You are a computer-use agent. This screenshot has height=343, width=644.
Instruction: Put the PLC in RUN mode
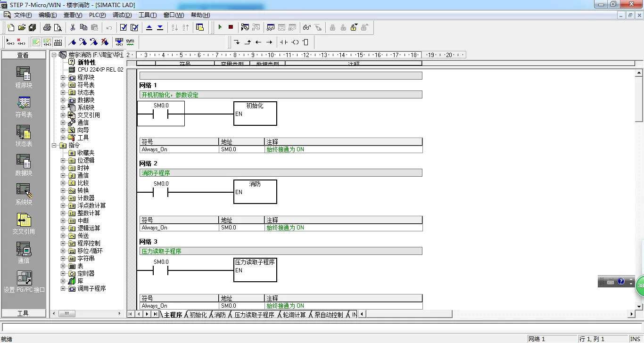tap(220, 27)
